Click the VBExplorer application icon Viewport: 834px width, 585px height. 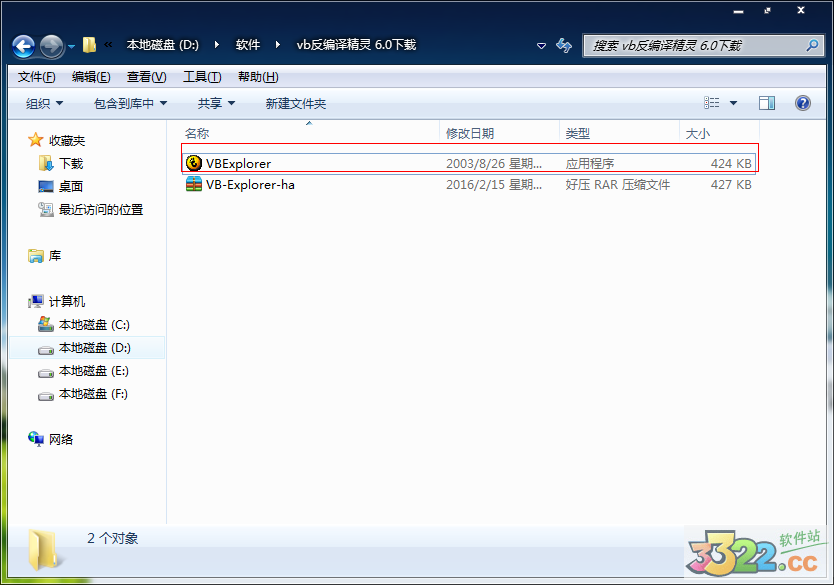point(194,163)
